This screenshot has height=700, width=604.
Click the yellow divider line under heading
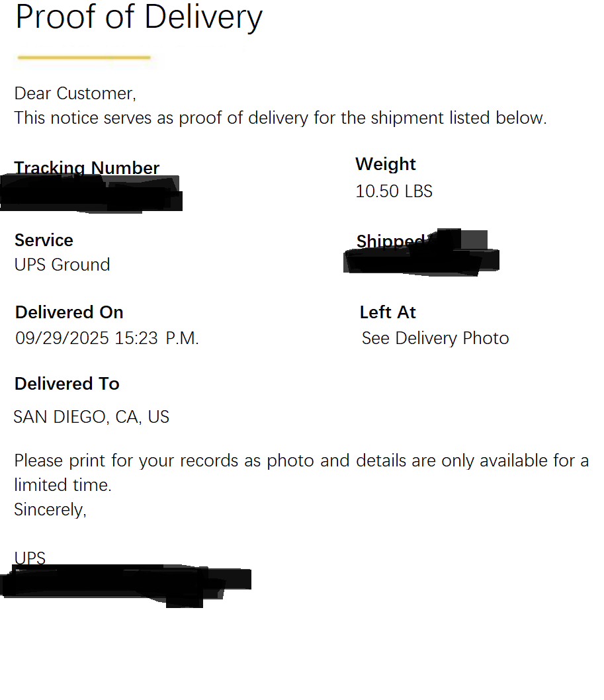[x=84, y=58]
